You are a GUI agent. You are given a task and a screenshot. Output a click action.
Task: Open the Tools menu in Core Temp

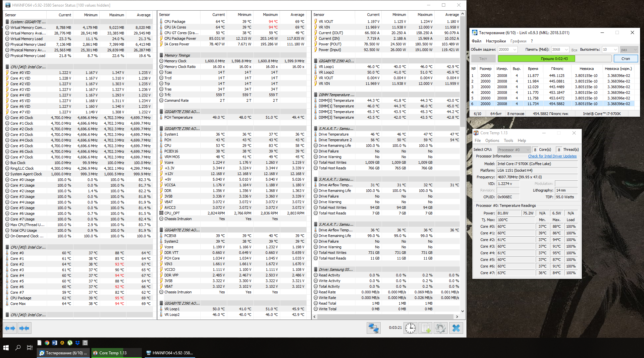tap(508, 141)
